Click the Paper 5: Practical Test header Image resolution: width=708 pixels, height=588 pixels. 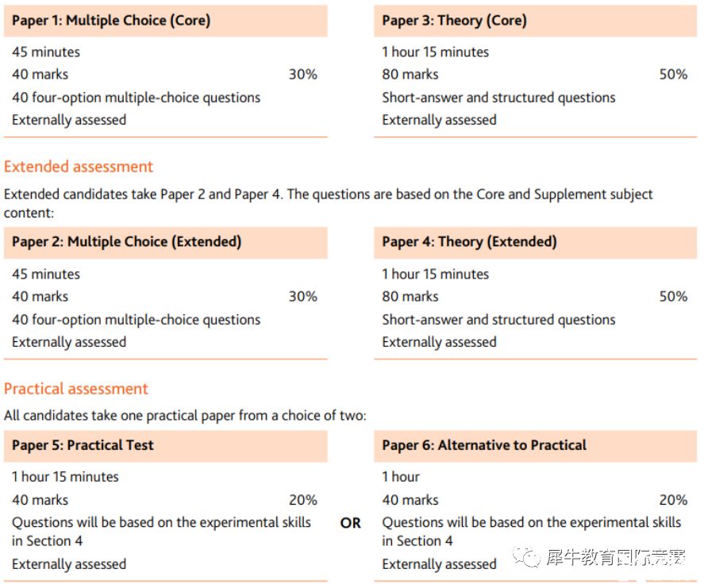pyautogui.click(x=165, y=445)
